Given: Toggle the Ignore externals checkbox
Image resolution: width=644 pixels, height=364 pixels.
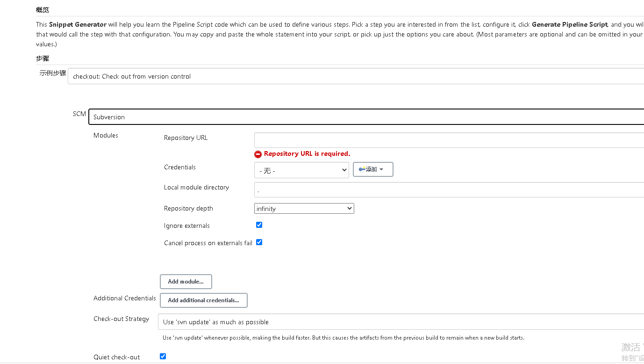Looking at the screenshot, I should pyautogui.click(x=259, y=225).
